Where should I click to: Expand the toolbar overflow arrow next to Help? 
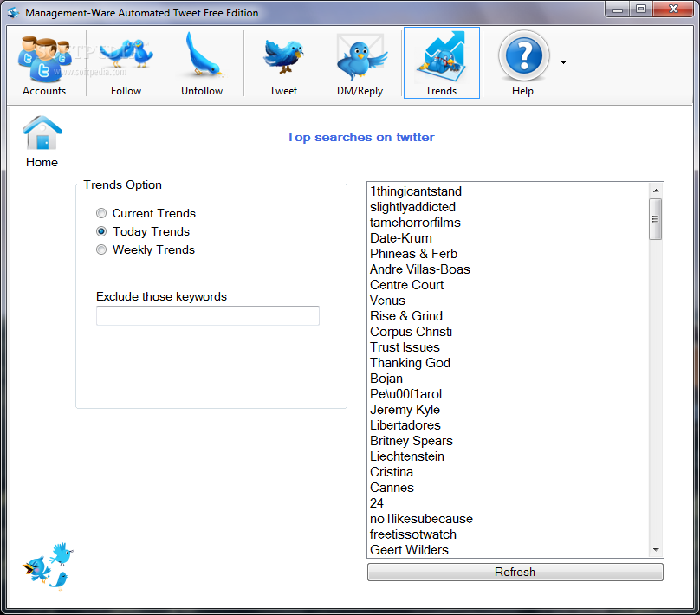[x=563, y=63]
